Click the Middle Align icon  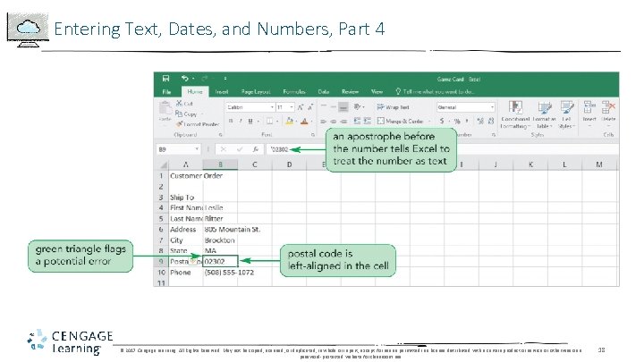click(334, 107)
